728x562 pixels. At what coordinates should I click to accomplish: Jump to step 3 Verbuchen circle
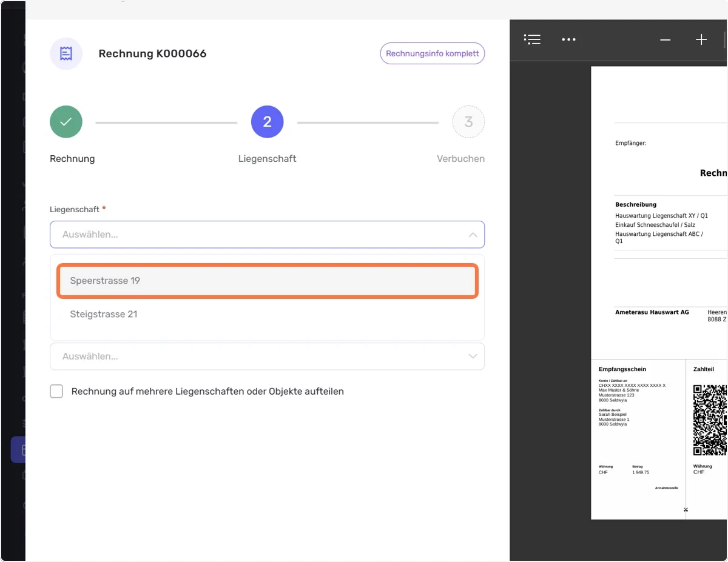coord(468,122)
